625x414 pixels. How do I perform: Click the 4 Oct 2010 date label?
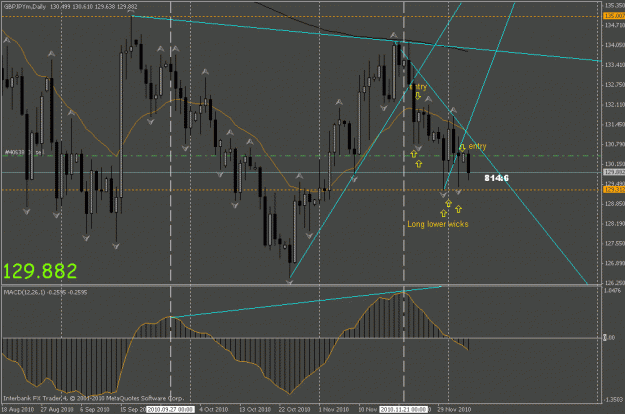click(214, 409)
